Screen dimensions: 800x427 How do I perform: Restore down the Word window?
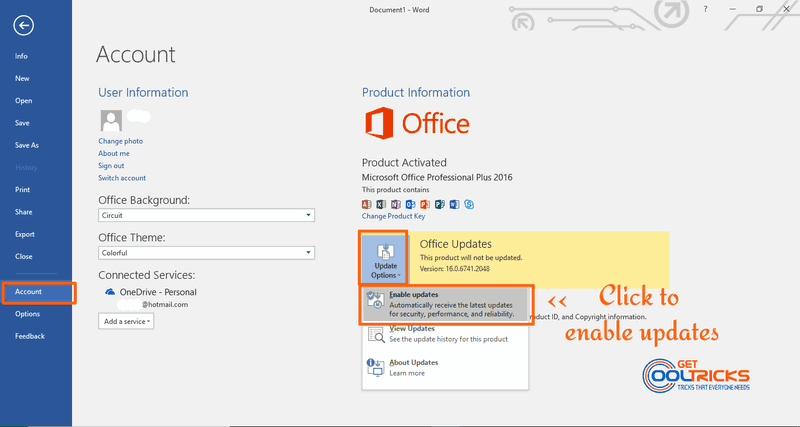pos(759,9)
